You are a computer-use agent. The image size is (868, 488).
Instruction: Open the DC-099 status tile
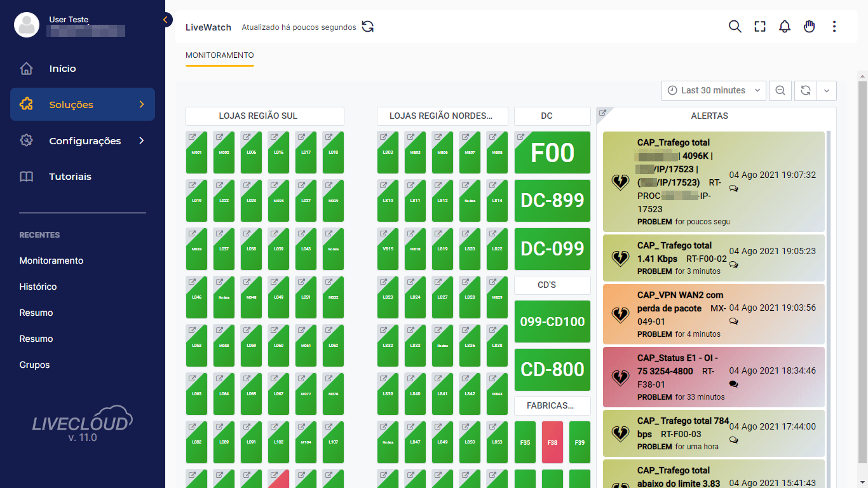(552, 249)
